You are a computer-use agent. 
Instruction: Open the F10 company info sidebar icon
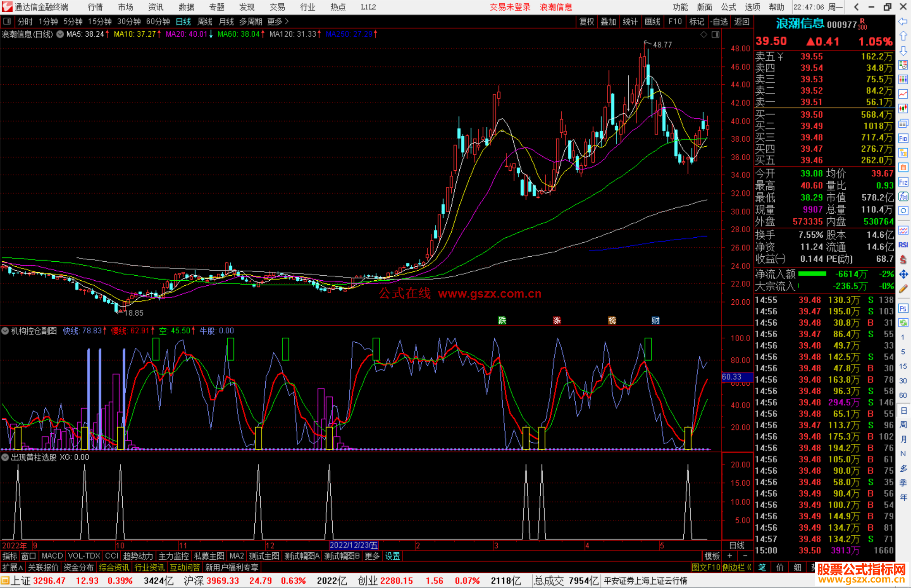903,138
